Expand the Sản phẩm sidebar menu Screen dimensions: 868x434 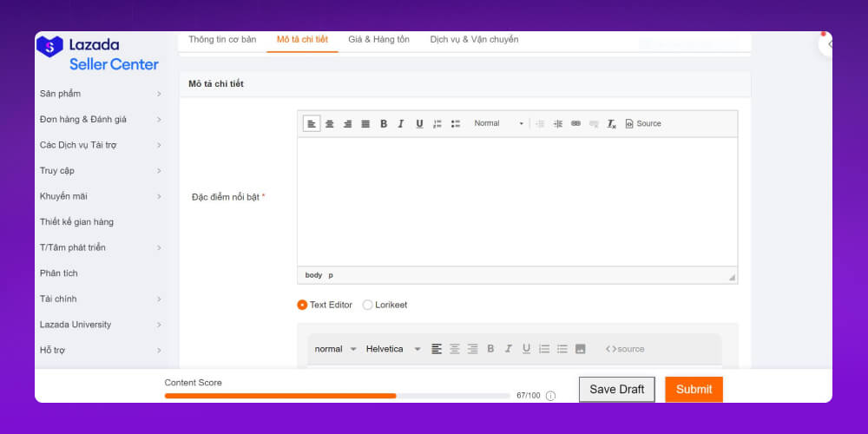(100, 94)
